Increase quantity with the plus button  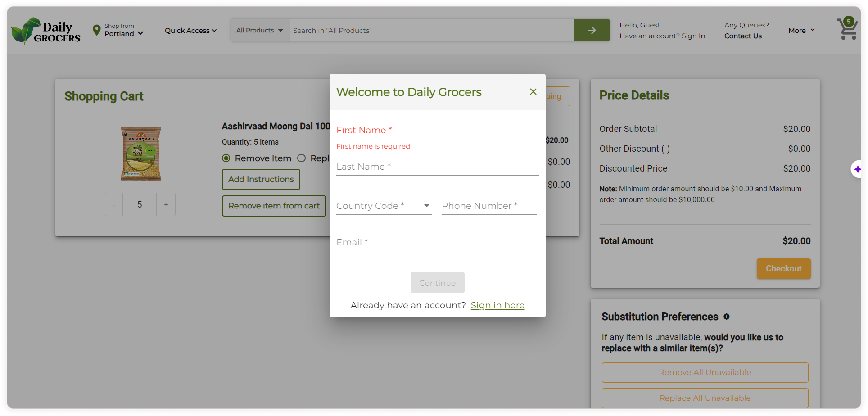click(166, 204)
